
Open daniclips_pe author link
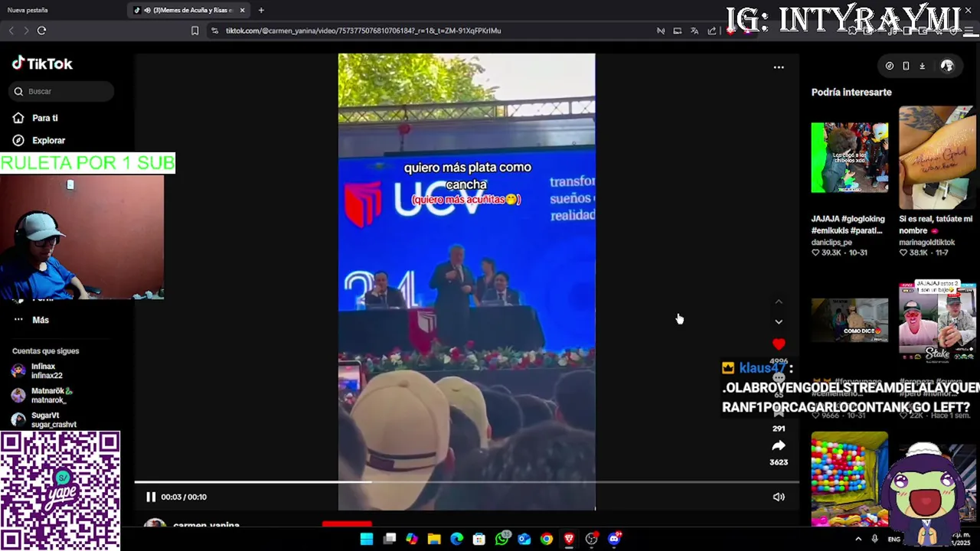[x=831, y=243]
